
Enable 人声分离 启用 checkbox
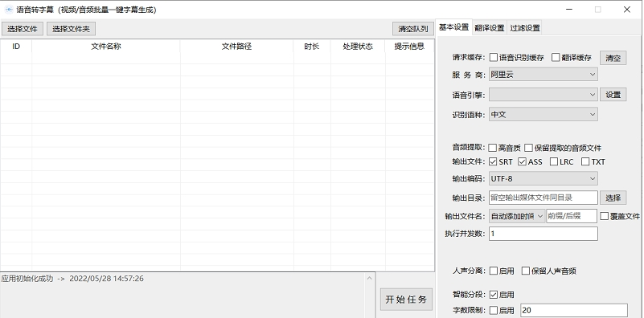click(x=494, y=271)
